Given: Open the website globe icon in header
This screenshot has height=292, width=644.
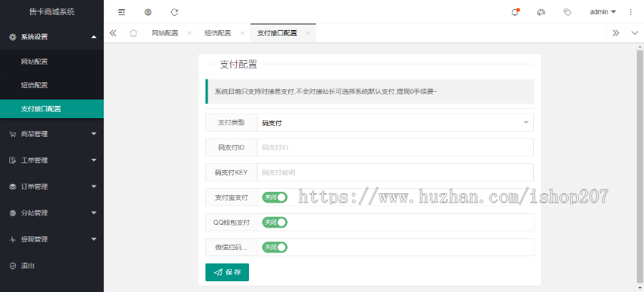Looking at the screenshot, I should [x=148, y=12].
